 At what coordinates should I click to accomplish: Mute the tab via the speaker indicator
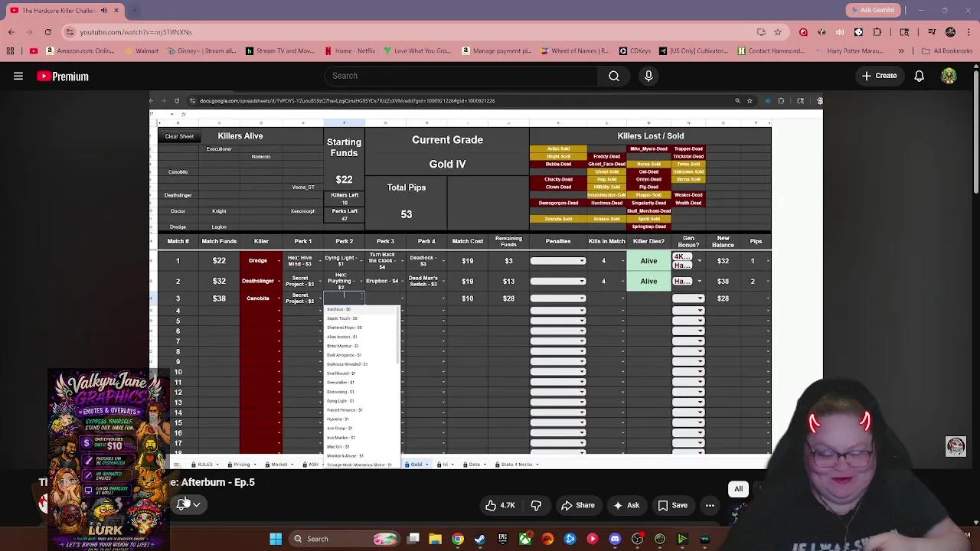click(104, 11)
